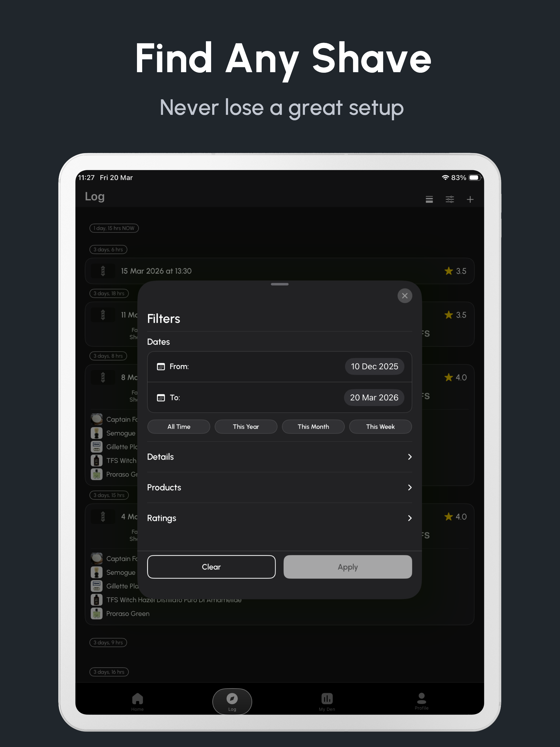Image resolution: width=560 pixels, height=747 pixels.
Task: Click the barber pole icon of 8 Mar entry
Action: pyautogui.click(x=103, y=377)
